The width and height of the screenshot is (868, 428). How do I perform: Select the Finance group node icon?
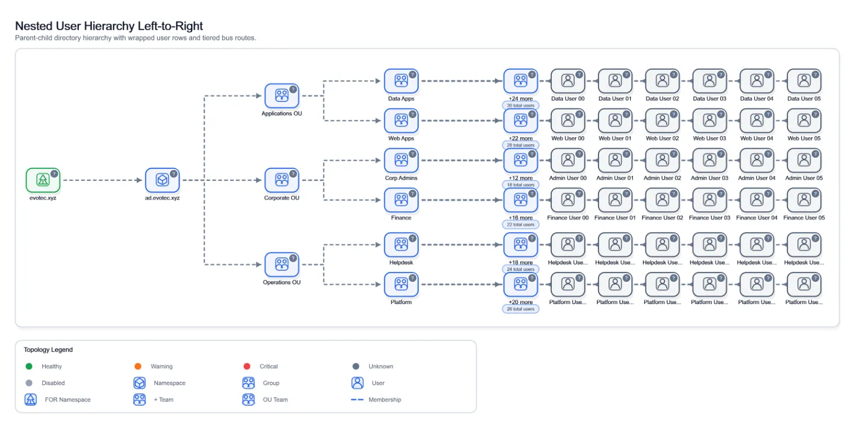point(401,200)
